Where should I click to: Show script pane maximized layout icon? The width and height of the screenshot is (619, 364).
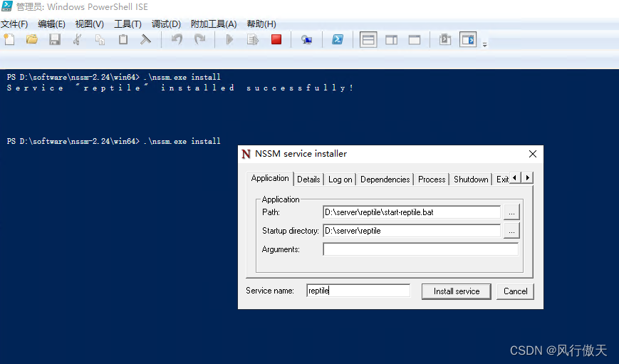click(415, 39)
